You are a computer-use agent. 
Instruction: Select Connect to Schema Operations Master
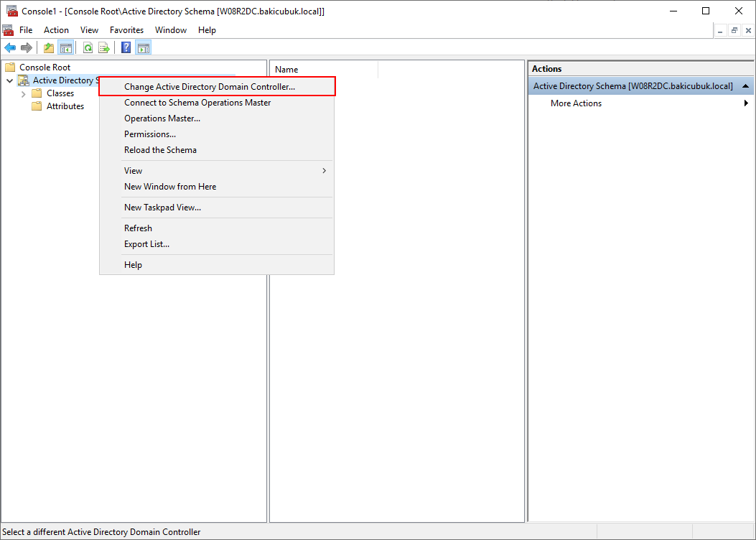click(x=217, y=103)
